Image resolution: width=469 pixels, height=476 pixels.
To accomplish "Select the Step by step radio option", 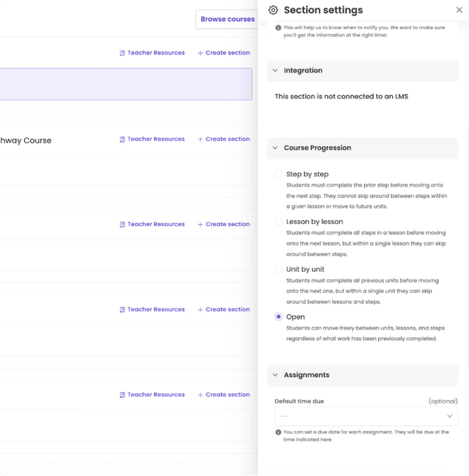I will point(278,174).
